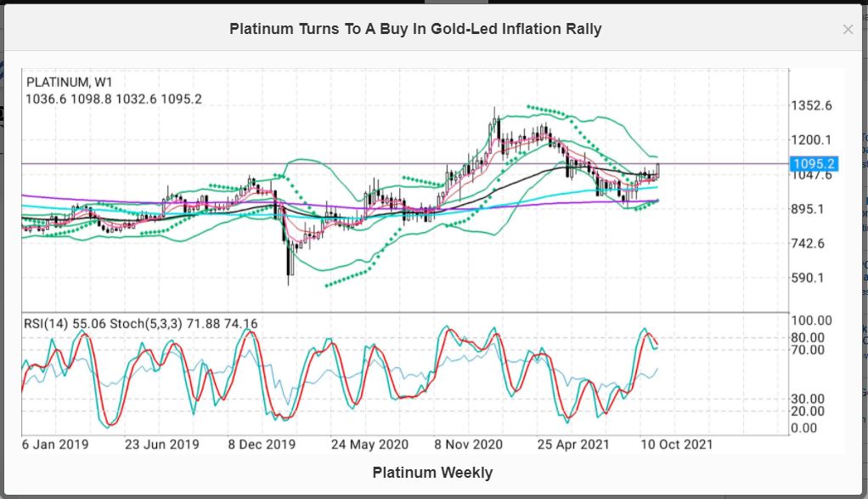
Task: Click the 24 May 2020 date marker
Action: 369,444
